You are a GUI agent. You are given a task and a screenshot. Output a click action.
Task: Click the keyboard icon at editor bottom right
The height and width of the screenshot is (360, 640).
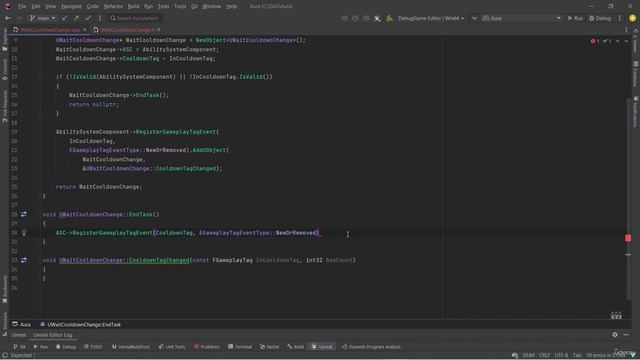(616, 316)
